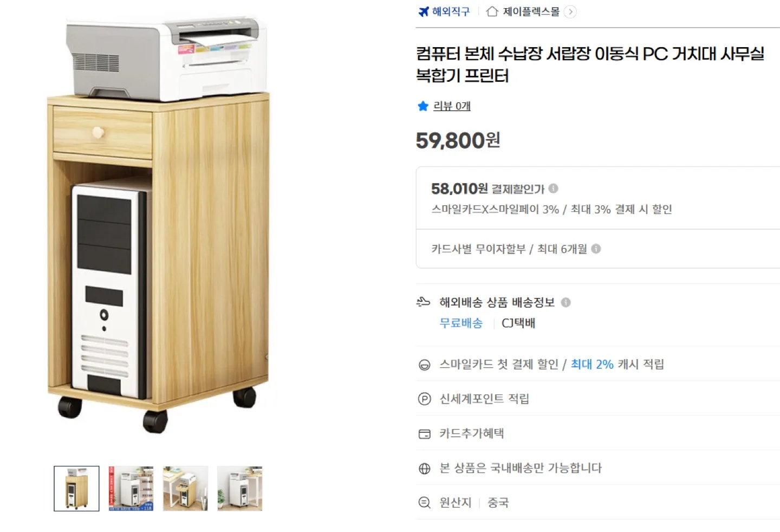
Task: Open 무료배송 shipping link
Action: click(461, 323)
